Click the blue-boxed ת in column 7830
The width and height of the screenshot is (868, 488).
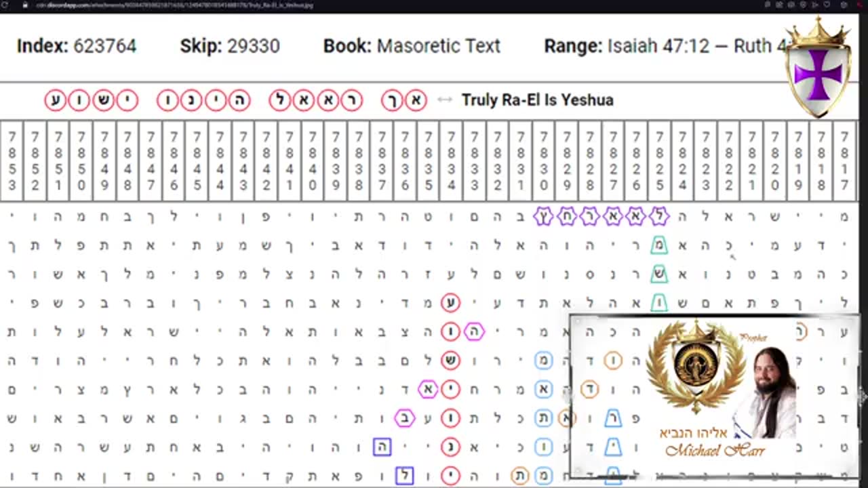point(544,418)
